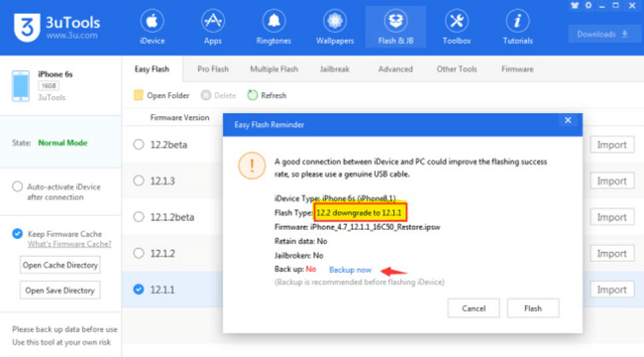Open the Wallpapers section icon
Screen dimensions: 644x357
(335, 21)
